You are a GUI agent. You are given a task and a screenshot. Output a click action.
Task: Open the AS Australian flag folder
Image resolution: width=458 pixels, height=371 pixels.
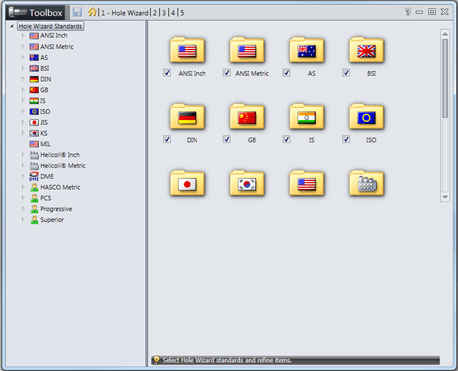click(x=307, y=50)
